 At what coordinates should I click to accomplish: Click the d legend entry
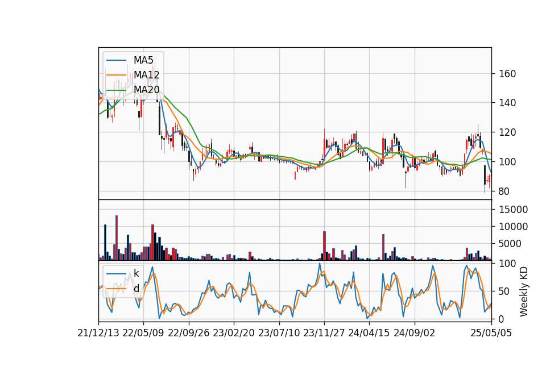pos(136,289)
